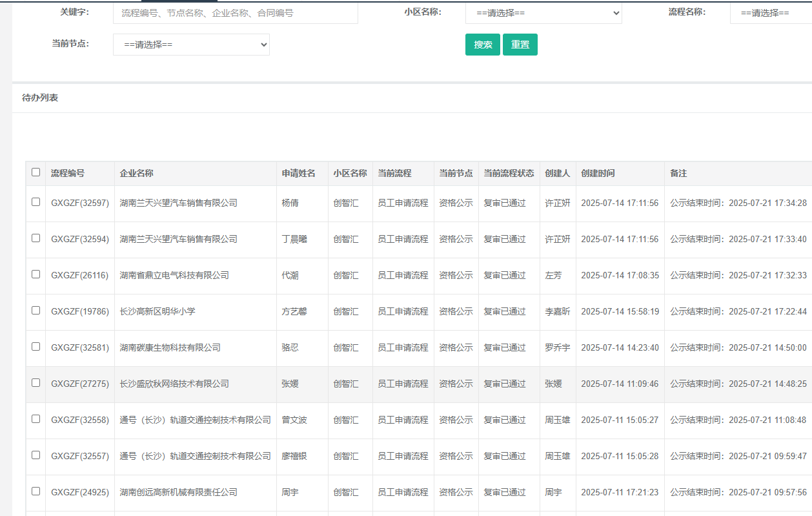The image size is (812, 516).
Task: Toggle the select-all checkbox in table header
Action: coord(36,172)
